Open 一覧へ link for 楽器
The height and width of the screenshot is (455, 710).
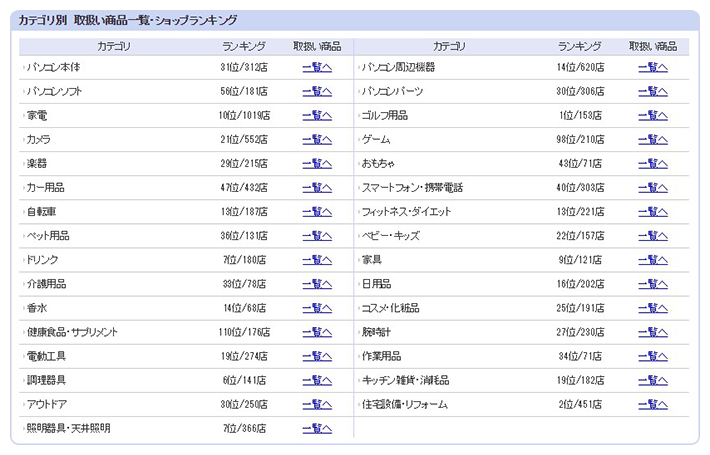pyautogui.click(x=317, y=163)
